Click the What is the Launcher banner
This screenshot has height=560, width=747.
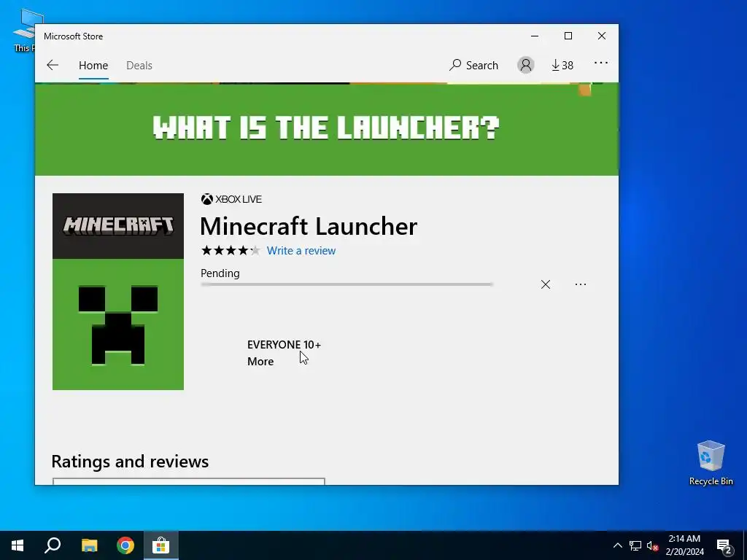click(x=326, y=129)
